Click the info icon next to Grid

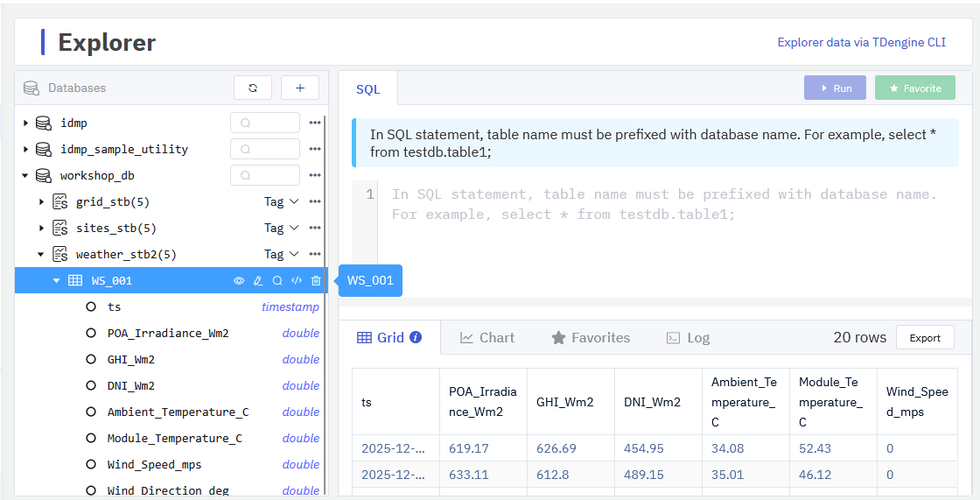coord(416,337)
